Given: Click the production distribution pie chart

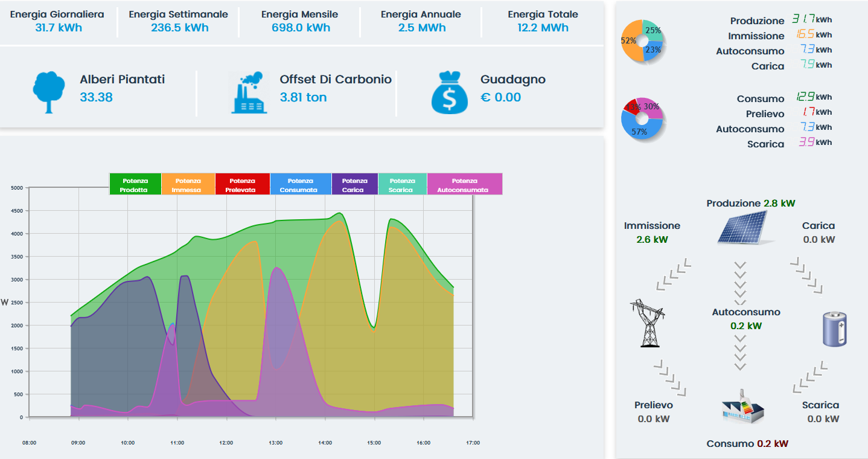Looking at the screenshot, I should [642, 41].
